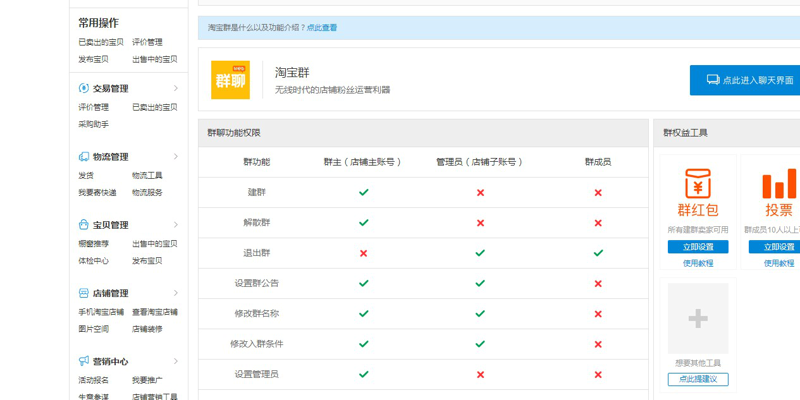Click green check for 建群 under 群主
The image size is (800, 400).
363,192
